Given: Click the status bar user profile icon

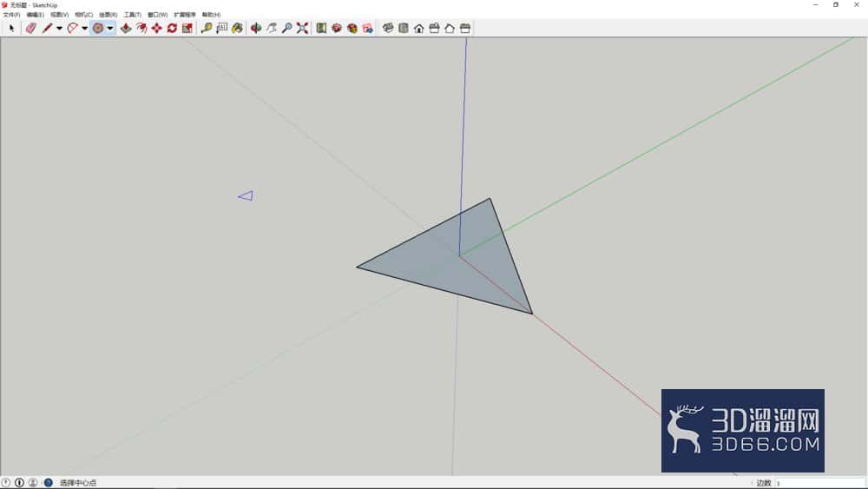Looking at the screenshot, I should click(x=33, y=483).
